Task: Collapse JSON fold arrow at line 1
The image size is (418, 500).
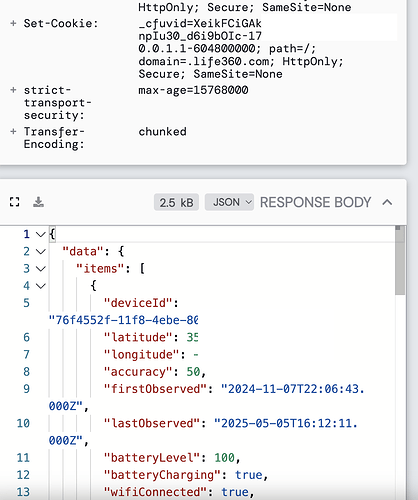Action: point(41,234)
